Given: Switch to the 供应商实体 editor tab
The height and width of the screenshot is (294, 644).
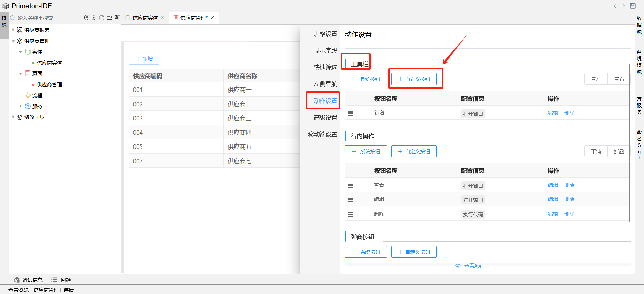Looking at the screenshot, I should click(145, 18).
